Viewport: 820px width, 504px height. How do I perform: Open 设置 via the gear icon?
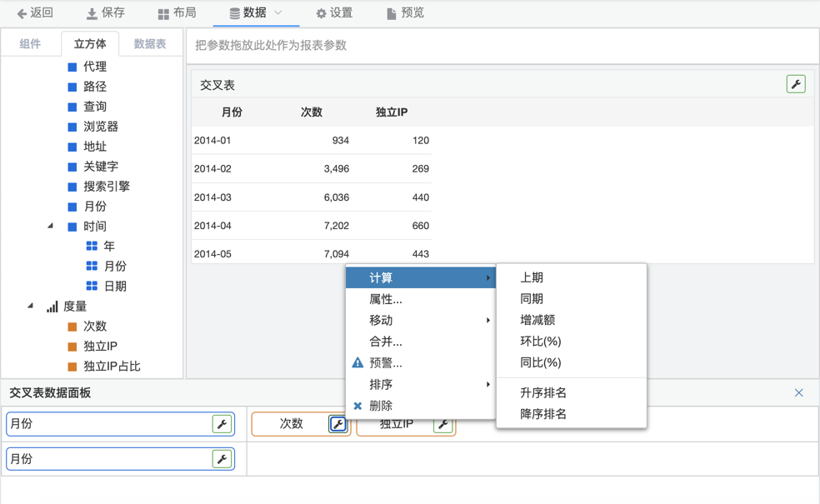pyautogui.click(x=321, y=13)
